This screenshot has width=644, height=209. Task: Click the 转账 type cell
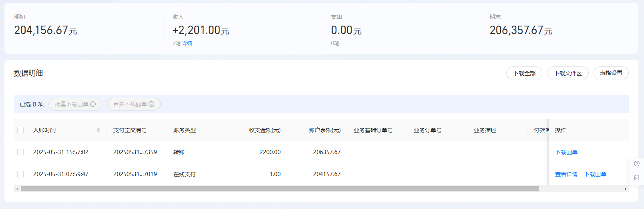pos(179,152)
